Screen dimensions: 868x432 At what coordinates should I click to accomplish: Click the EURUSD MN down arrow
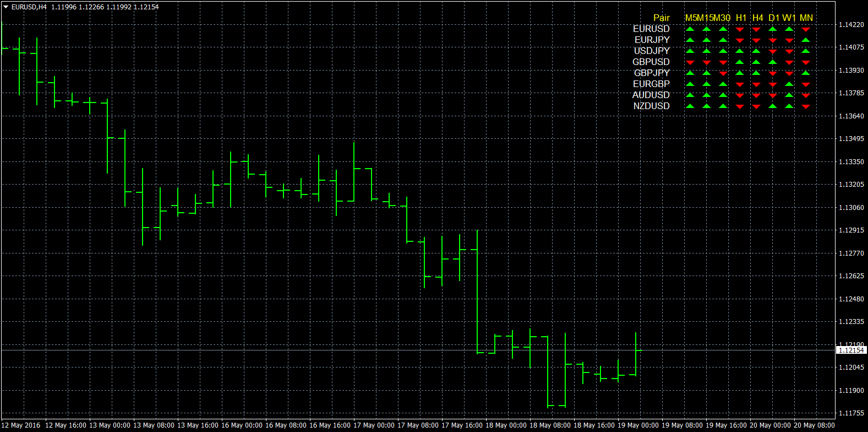(x=806, y=29)
